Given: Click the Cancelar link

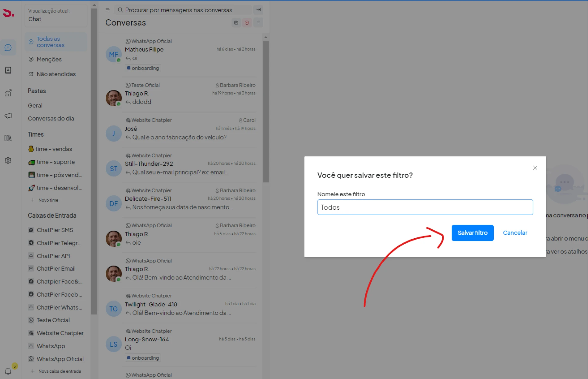Looking at the screenshot, I should point(515,233).
